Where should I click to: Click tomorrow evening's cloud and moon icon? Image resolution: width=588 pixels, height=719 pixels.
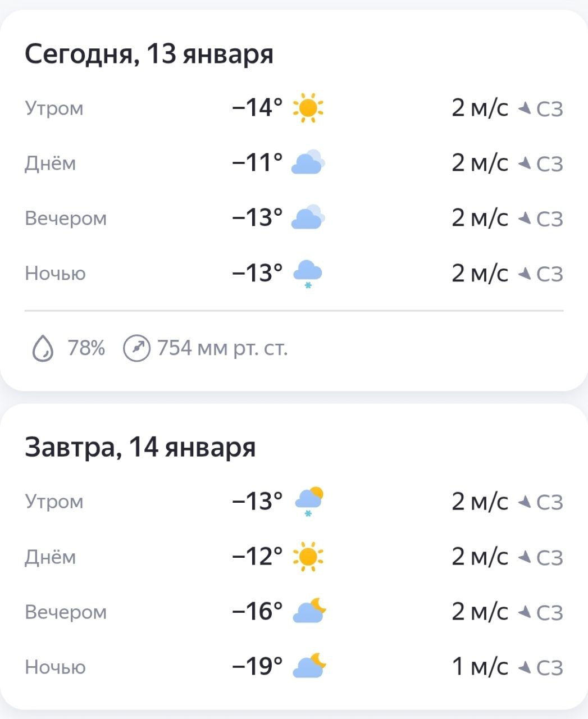309,612
